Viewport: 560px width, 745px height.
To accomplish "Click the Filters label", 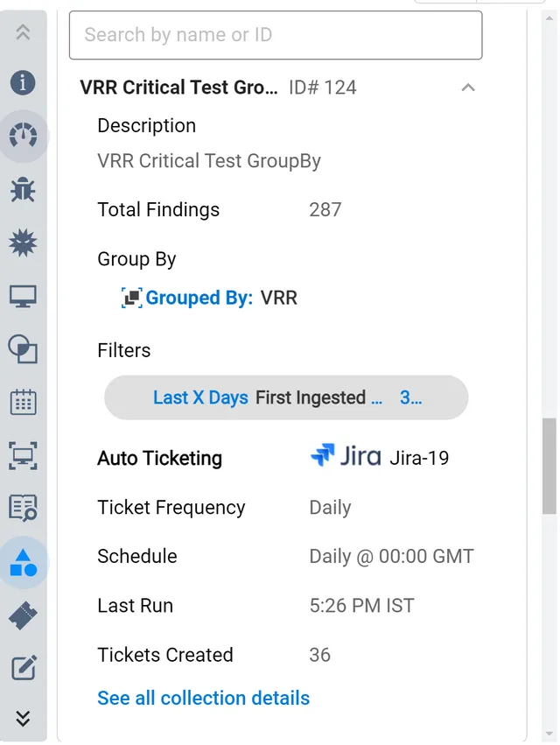I will coord(124,350).
